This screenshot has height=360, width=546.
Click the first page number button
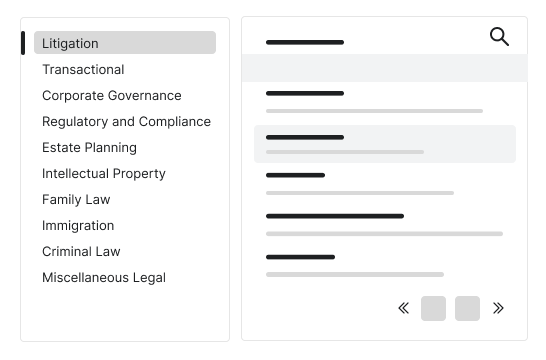[x=433, y=308]
